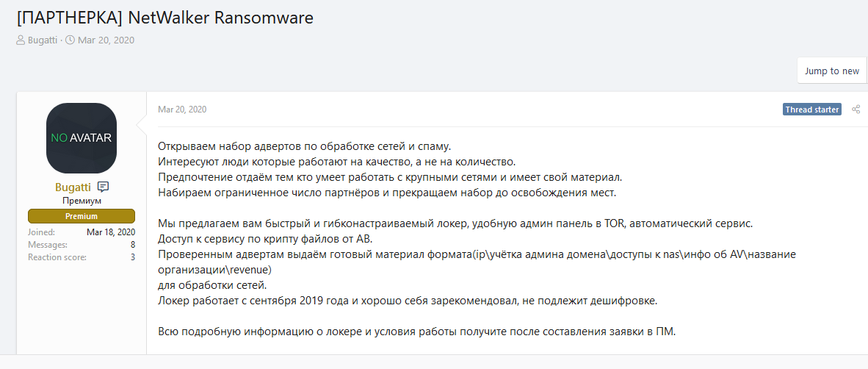Open the Bugatti author link under the thread title
The width and height of the screenshot is (868, 369).
pyautogui.click(x=43, y=40)
